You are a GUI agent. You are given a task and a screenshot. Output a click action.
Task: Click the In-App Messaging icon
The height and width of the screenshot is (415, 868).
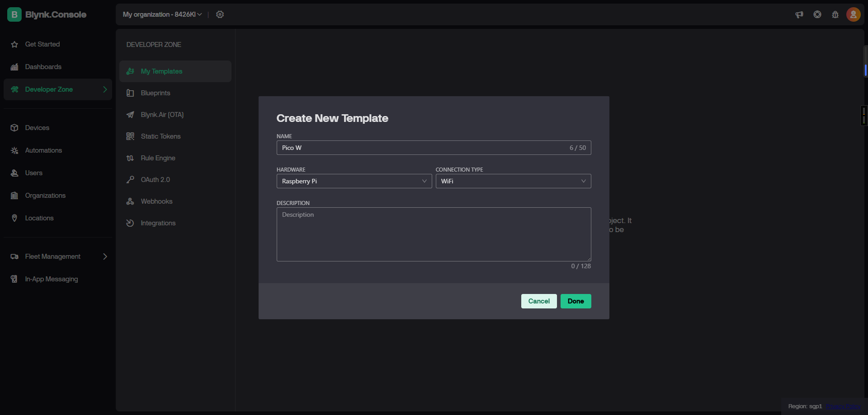pyautogui.click(x=14, y=279)
